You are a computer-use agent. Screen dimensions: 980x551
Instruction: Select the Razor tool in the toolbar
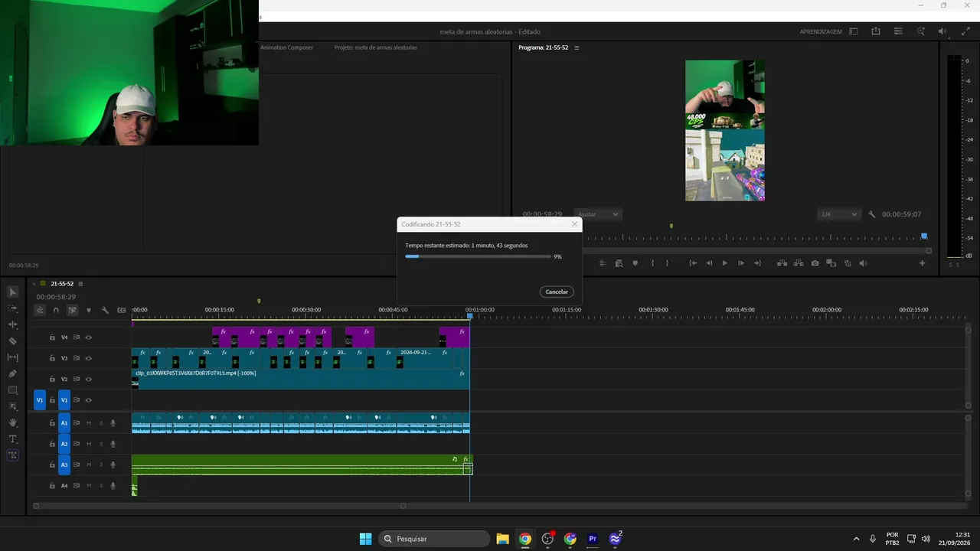click(x=12, y=341)
